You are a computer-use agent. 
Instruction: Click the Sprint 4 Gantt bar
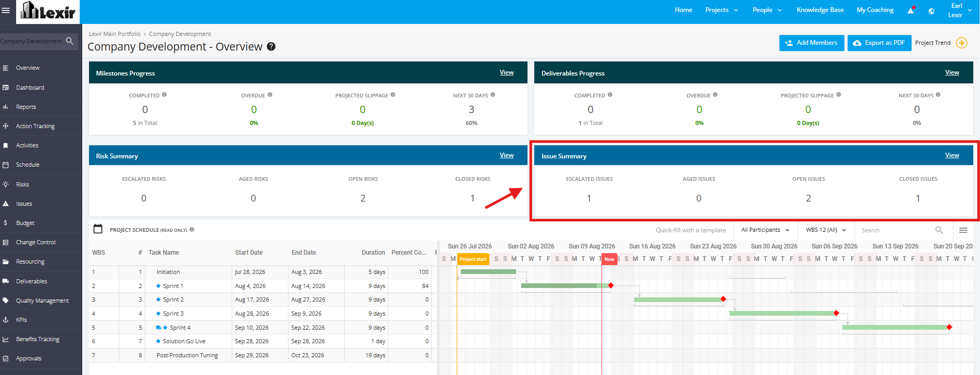[x=895, y=327]
